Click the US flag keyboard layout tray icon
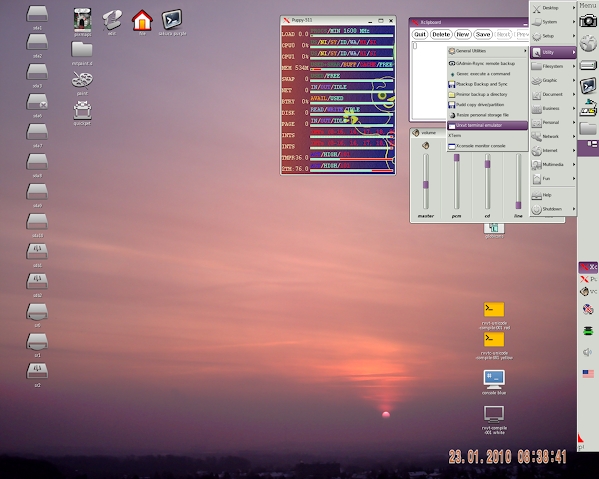599x479 pixels. click(x=588, y=374)
